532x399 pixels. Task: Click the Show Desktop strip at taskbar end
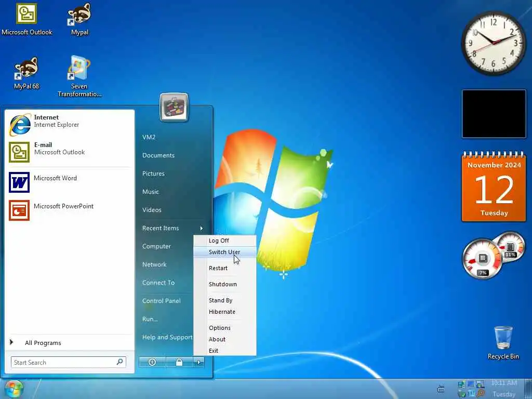pyautogui.click(x=528, y=389)
